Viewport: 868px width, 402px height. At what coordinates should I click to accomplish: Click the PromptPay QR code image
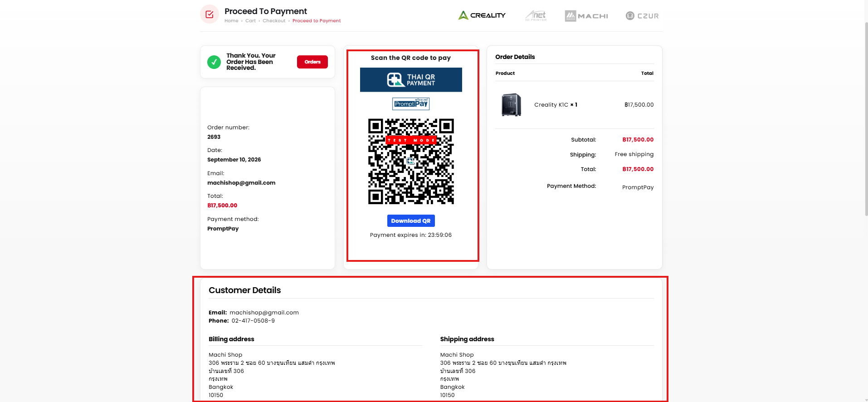point(411,162)
